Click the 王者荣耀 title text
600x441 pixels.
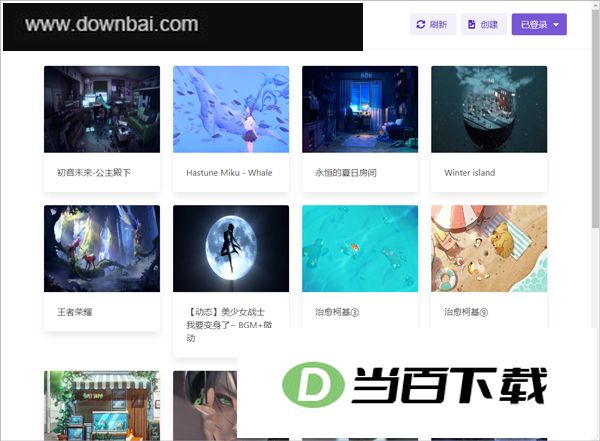pos(75,312)
